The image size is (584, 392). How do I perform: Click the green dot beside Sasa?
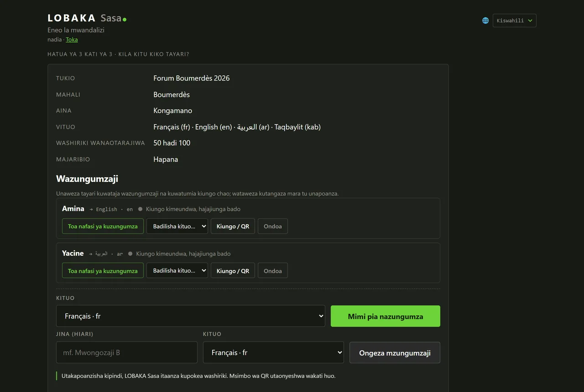click(x=125, y=20)
